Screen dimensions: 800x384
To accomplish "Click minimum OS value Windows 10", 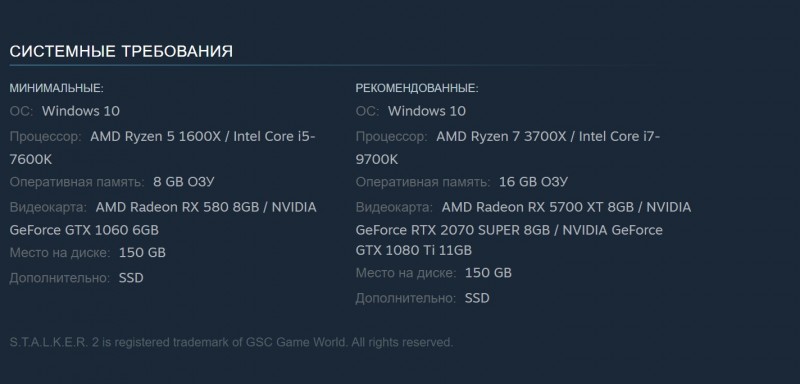I will 81,111.
